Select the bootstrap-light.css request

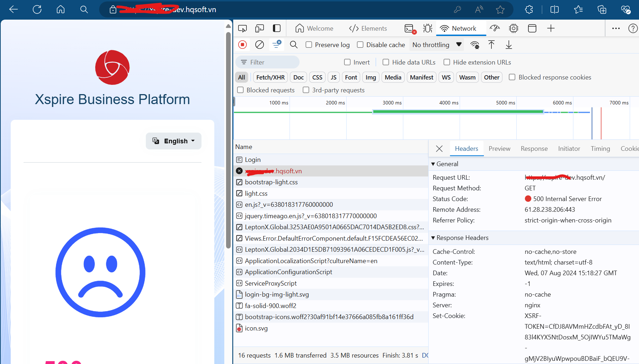pos(271,182)
